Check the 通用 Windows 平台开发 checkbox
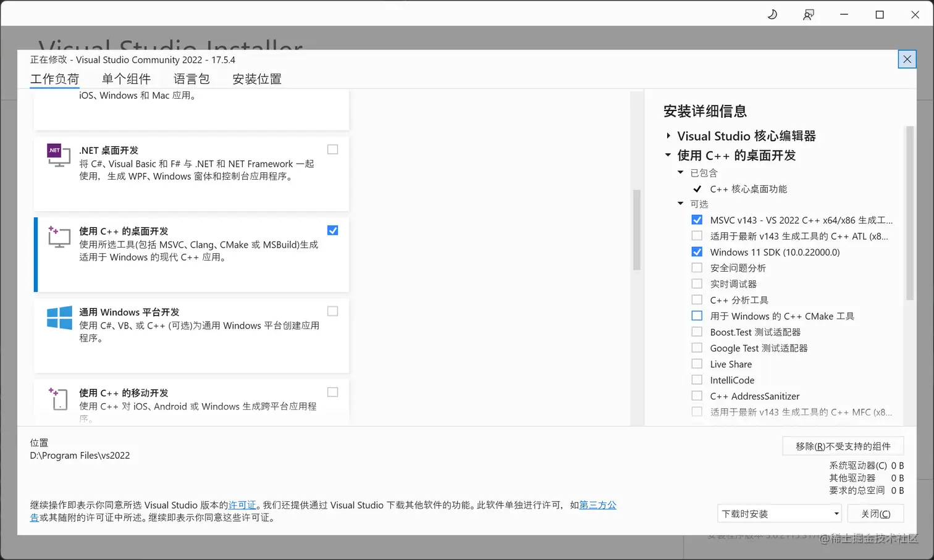Viewport: 934px width, 560px height. [332, 311]
